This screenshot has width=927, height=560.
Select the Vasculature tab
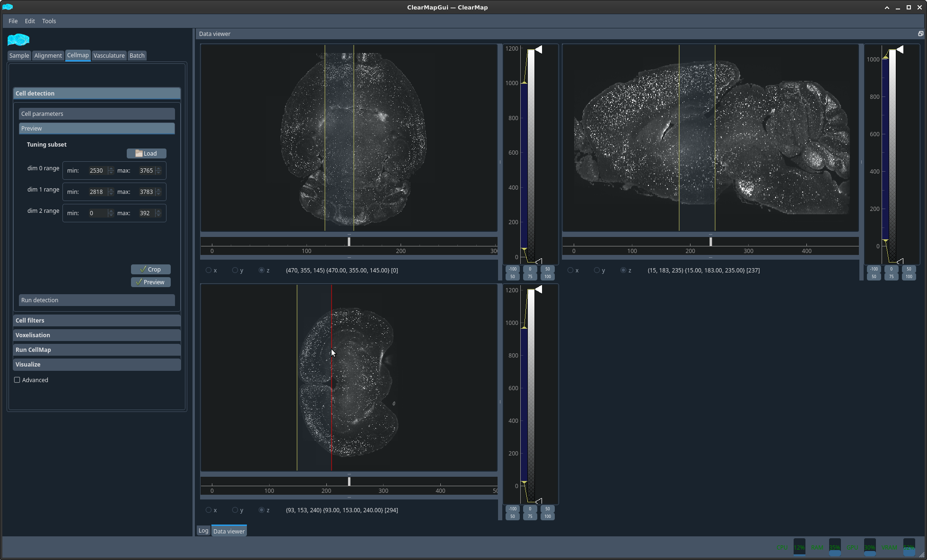pyautogui.click(x=108, y=55)
